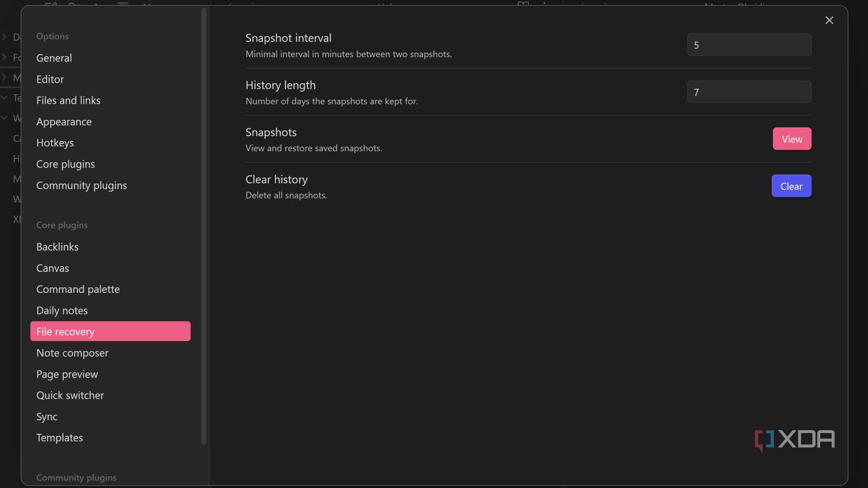Screen dimensions: 868x488
Task: Show Command palette settings
Action: pos(78,289)
